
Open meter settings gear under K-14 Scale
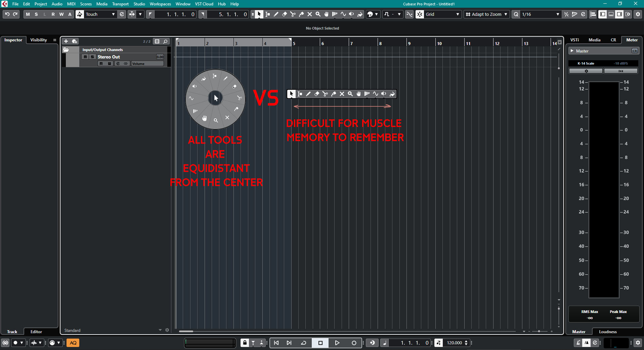tap(586, 71)
